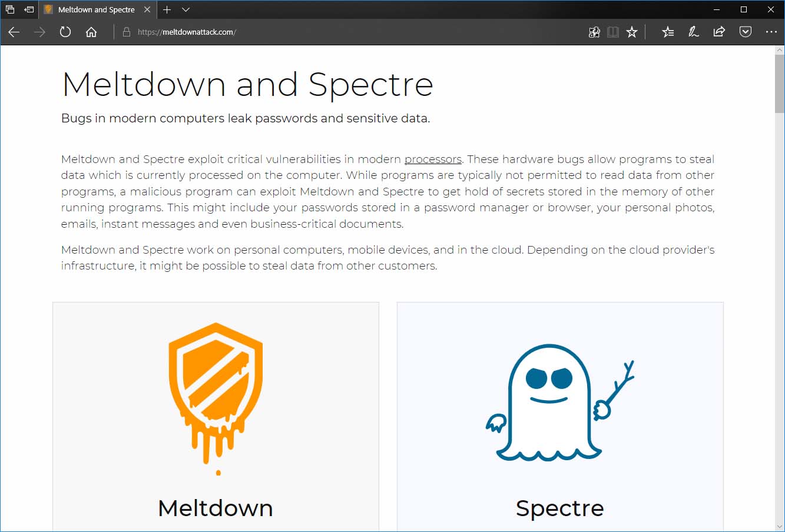Expand the tab previews chevron
Screen dimensions: 785x532
pos(186,9)
